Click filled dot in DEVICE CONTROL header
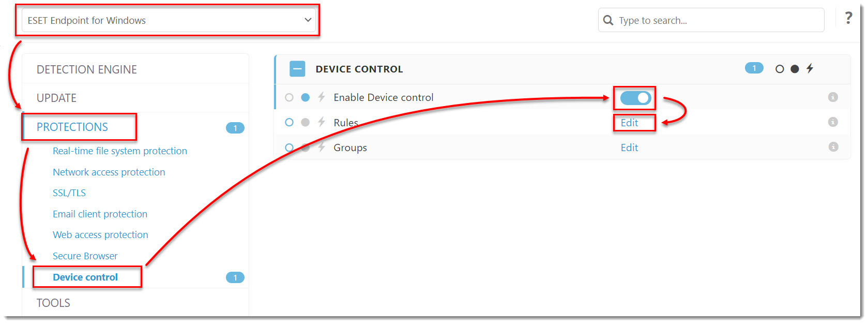 (795, 69)
